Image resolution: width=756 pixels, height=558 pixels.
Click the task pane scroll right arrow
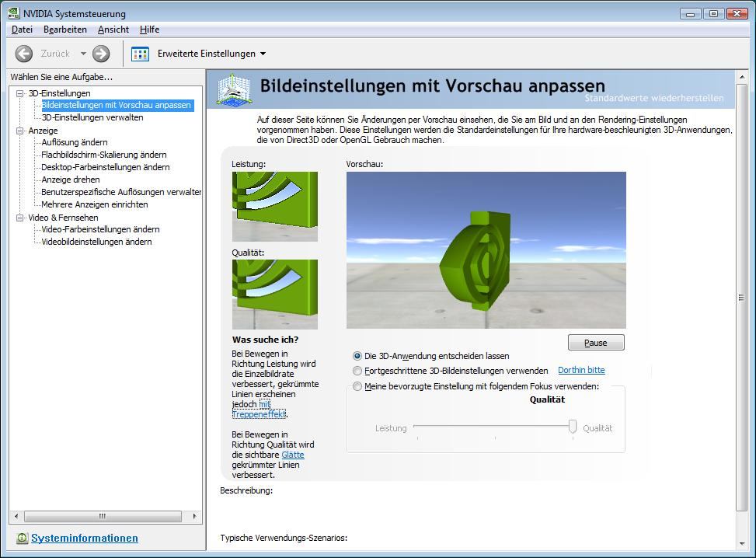(x=194, y=516)
